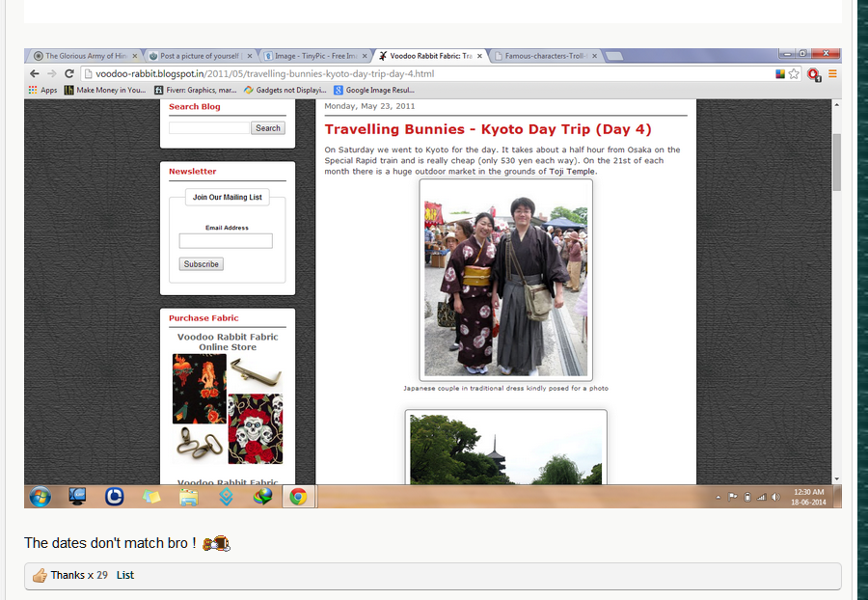Viewport: 868px width, 600px height.
Task: Open the Google Image Resul... bookmark
Action: [x=374, y=90]
